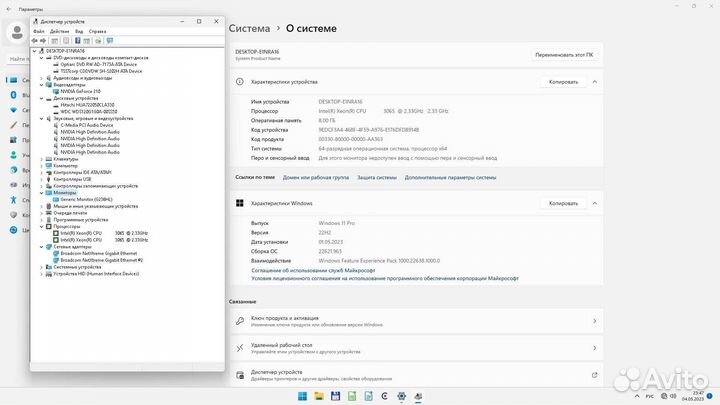Click the user avatar in Settings
Screen dimensions: 720x405
point(17,33)
